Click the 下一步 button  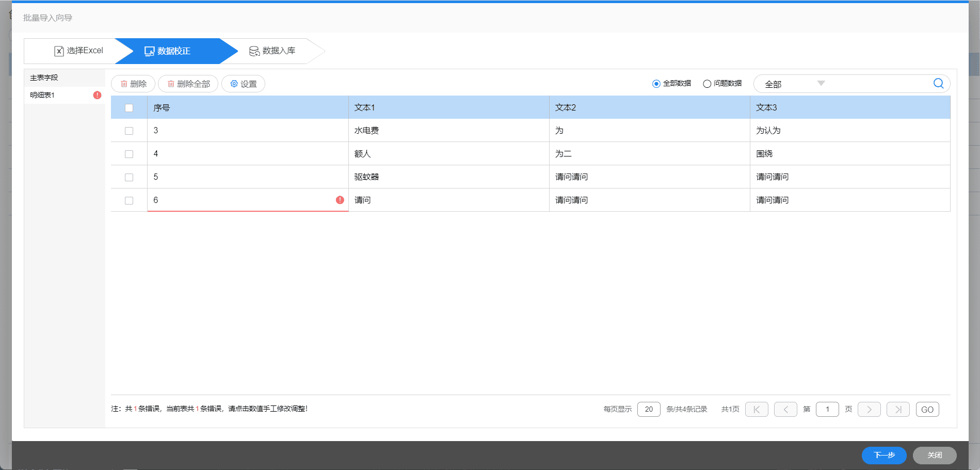point(884,455)
